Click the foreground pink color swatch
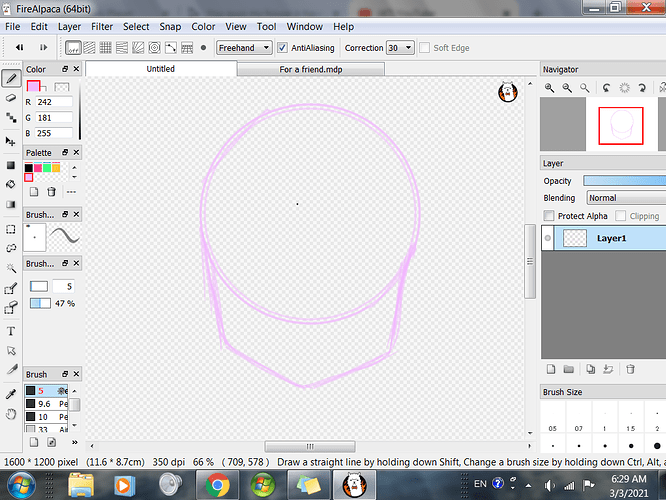This screenshot has width=666, height=500. 33,86
